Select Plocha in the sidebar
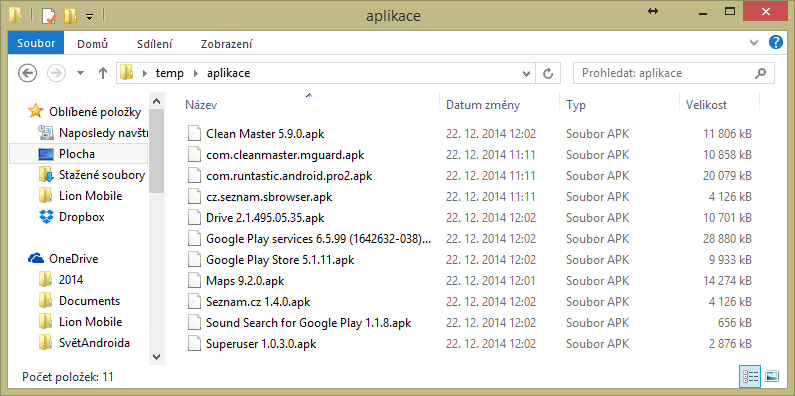This screenshot has width=795, height=396. coord(77,154)
